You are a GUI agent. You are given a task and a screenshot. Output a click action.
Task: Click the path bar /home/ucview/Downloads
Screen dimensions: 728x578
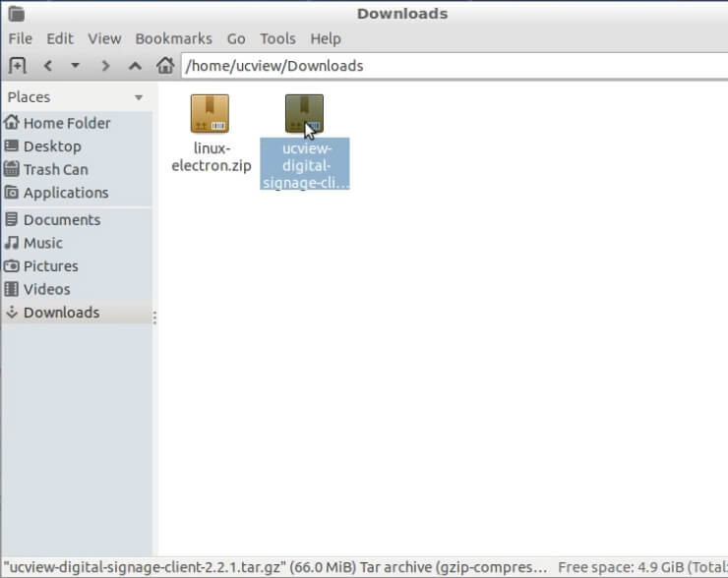pos(455,66)
